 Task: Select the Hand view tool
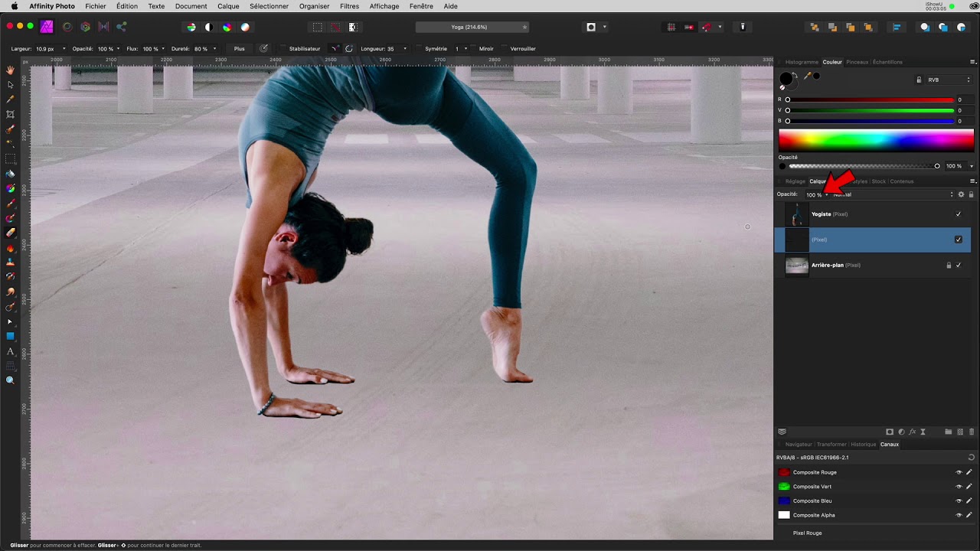point(11,70)
